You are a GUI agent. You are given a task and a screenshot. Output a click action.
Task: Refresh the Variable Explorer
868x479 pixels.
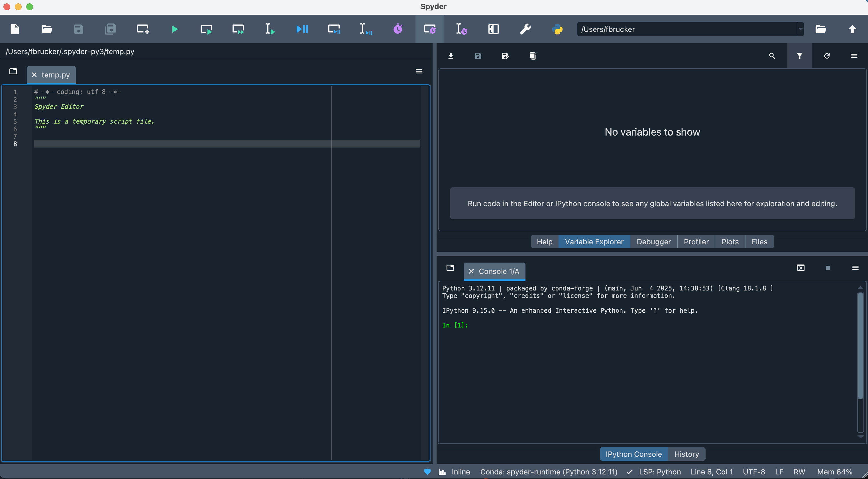(827, 56)
